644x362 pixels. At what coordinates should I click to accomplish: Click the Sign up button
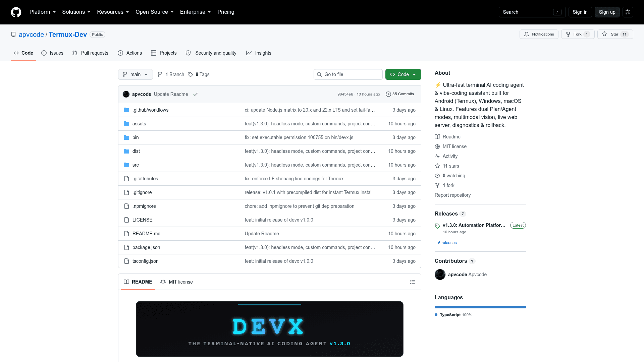click(607, 12)
